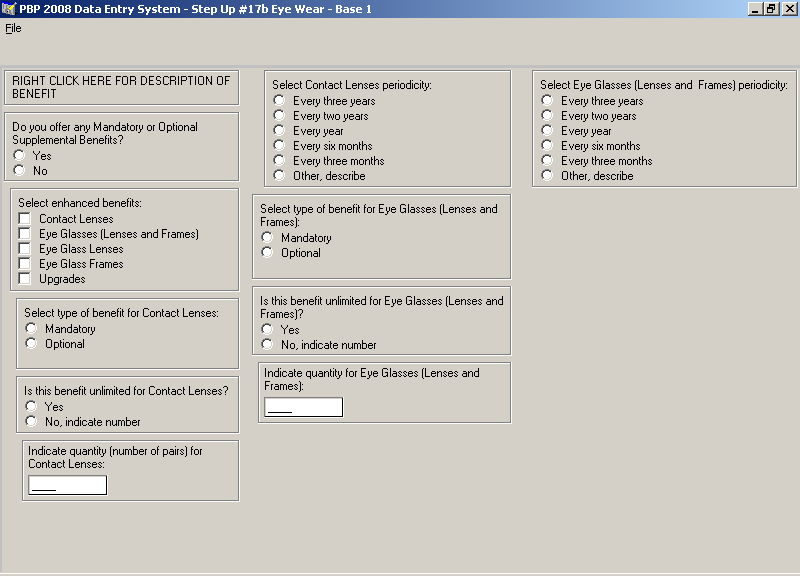Choose Optional for Contact Lenses benefit type
Screen dimensions: 800x576
click(31, 343)
